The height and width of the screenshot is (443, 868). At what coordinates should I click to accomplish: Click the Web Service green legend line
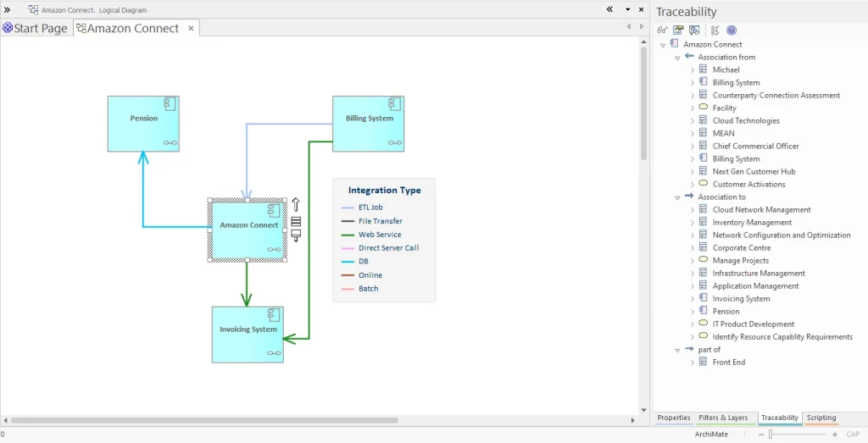[x=348, y=235]
